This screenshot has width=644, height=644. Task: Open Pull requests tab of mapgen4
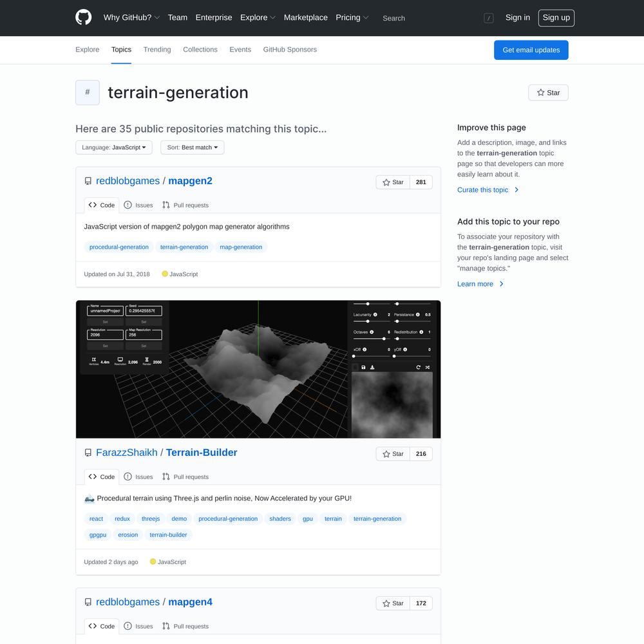pyautogui.click(x=185, y=627)
